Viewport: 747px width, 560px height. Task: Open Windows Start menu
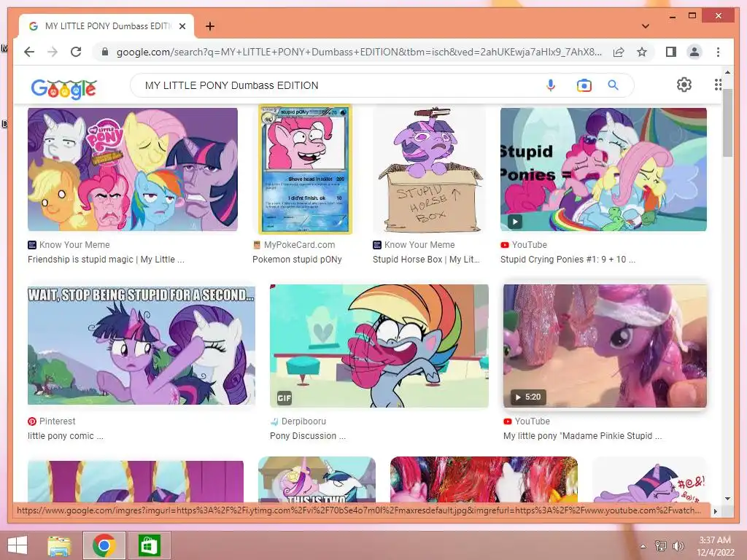point(18,545)
